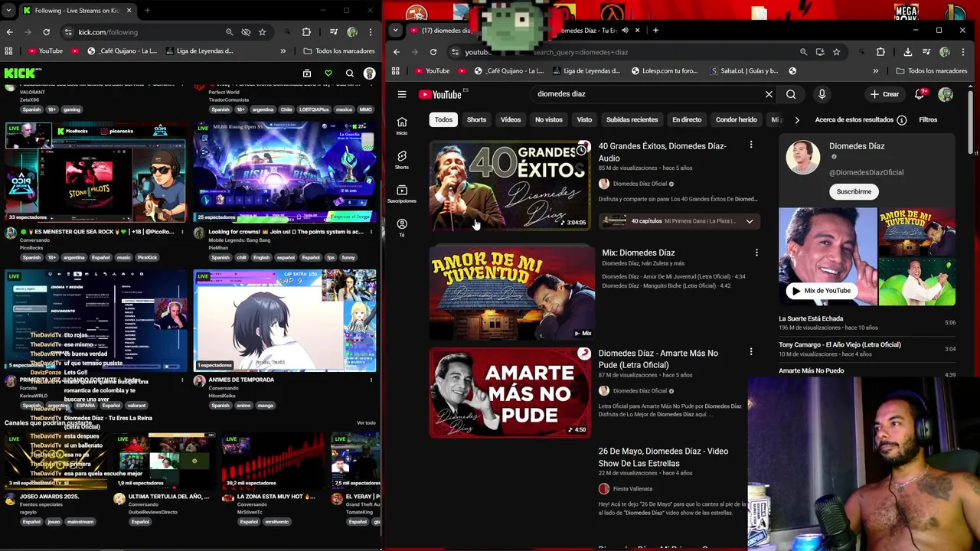This screenshot has height=551, width=980.
Task: Expand hidden bookmarks in Kick window
Action: pos(283,51)
